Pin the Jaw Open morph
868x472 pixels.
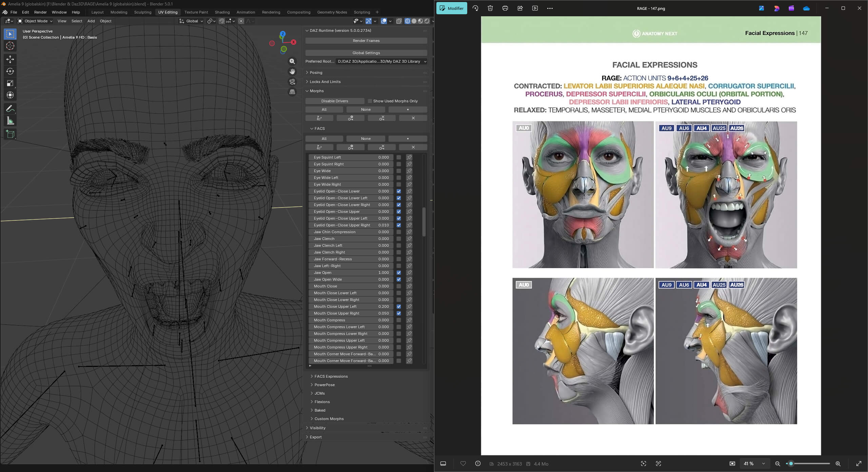[409, 273]
